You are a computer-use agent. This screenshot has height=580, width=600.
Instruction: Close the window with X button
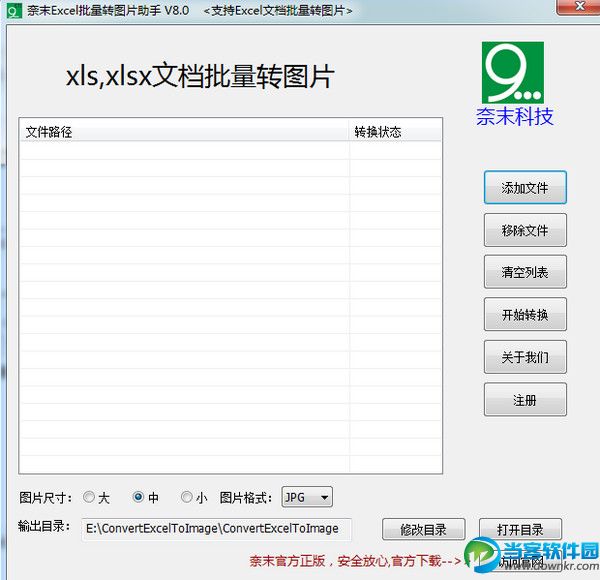click(580, 7)
